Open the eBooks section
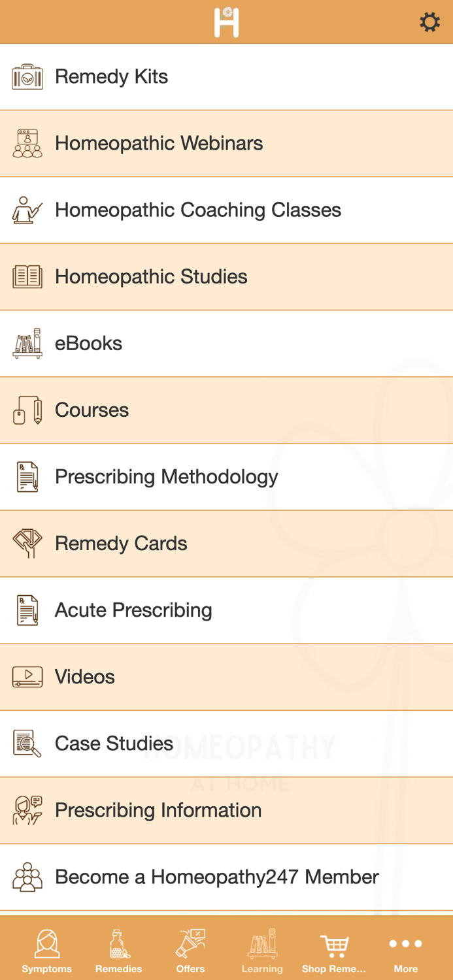This screenshot has height=980, width=453. (x=89, y=343)
